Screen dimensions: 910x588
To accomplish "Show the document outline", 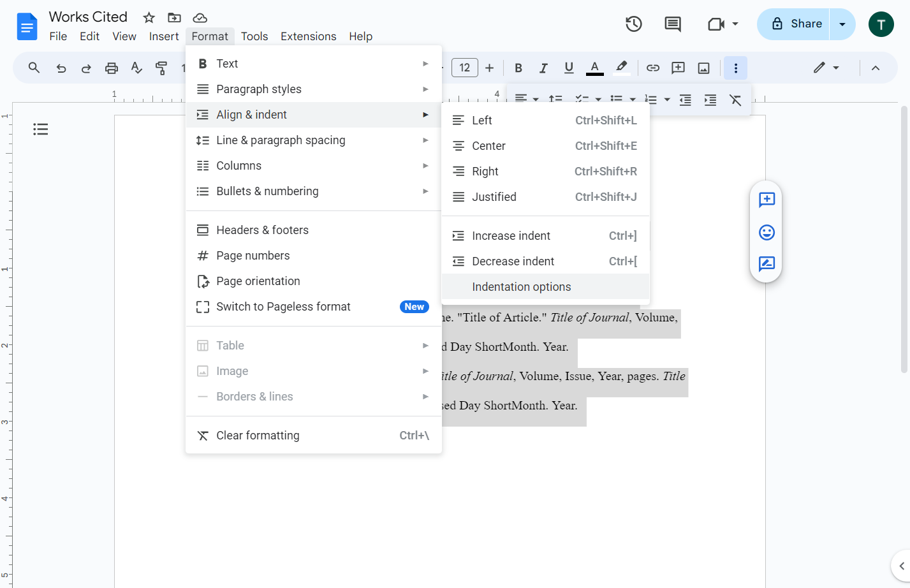I will click(41, 129).
